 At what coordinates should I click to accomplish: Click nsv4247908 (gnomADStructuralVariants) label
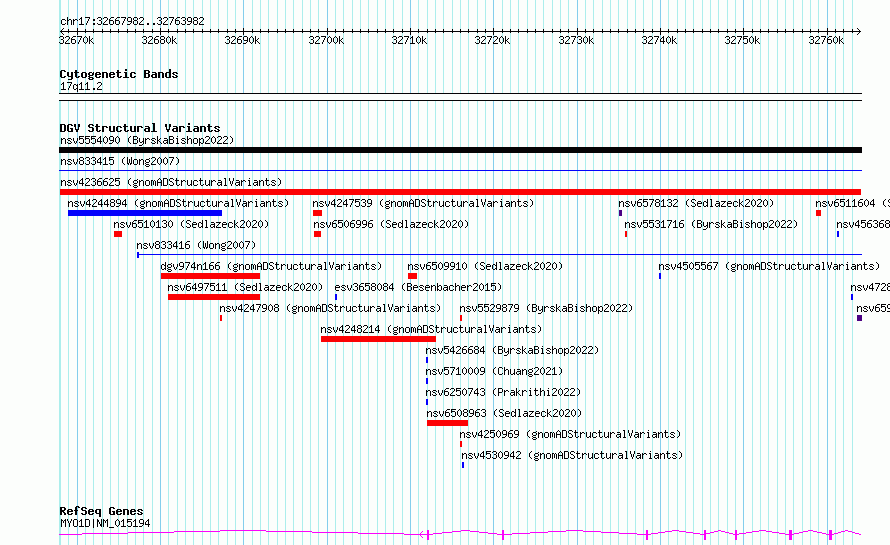[330, 308]
